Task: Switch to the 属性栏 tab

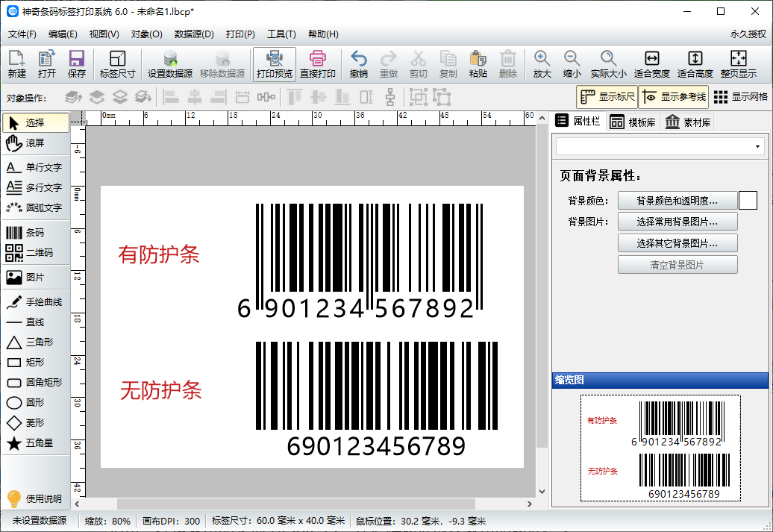Action: [x=578, y=122]
